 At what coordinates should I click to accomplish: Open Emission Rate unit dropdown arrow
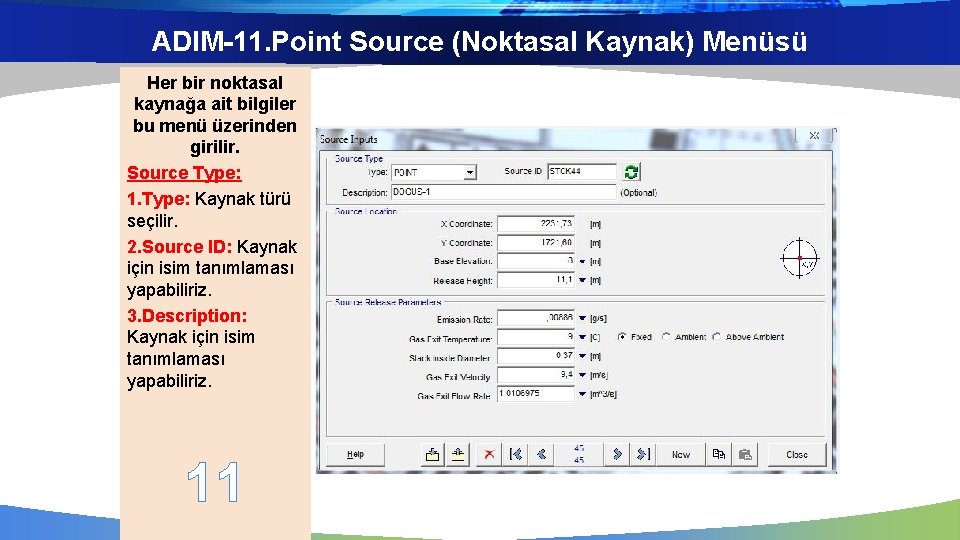[582, 318]
